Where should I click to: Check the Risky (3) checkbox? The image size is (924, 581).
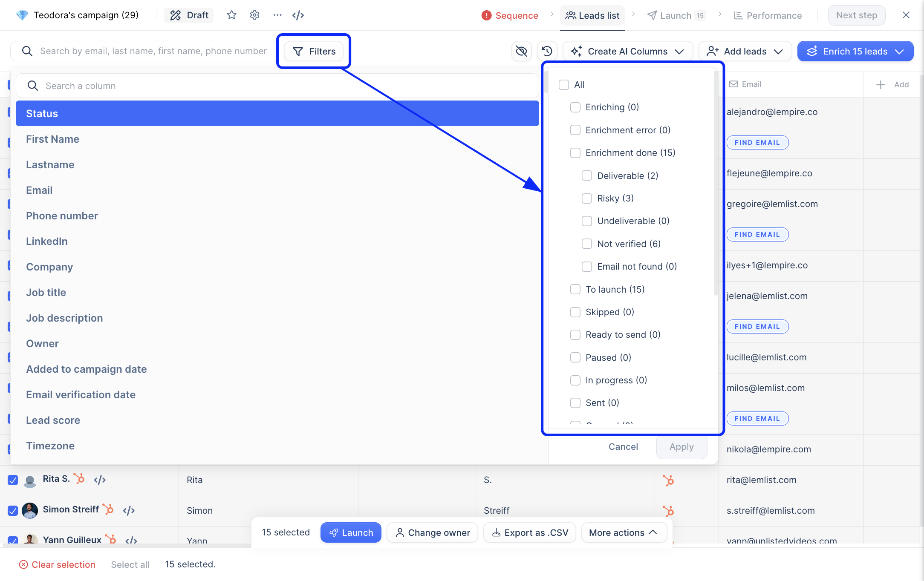(587, 198)
